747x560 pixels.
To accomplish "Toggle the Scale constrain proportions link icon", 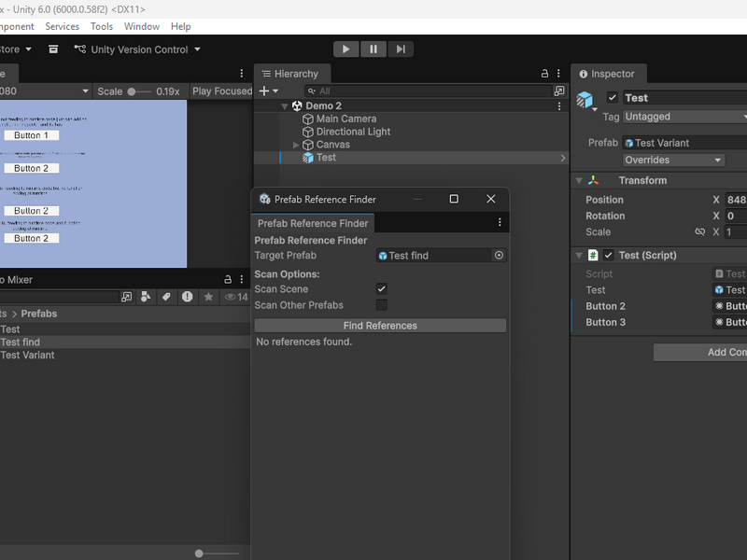I will coord(699,231).
